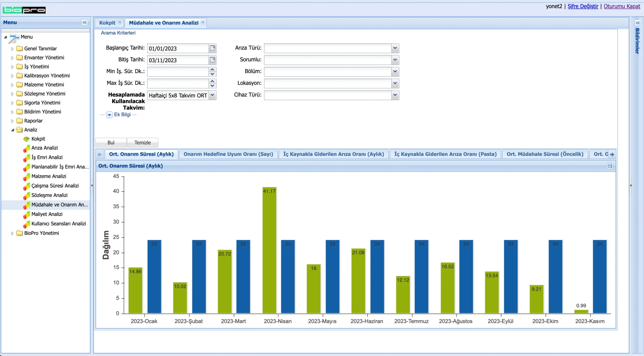Switch to Onarım Hedefine Uyum Oranı (Sayı) tab
This screenshot has width=644, height=356.
click(x=228, y=154)
